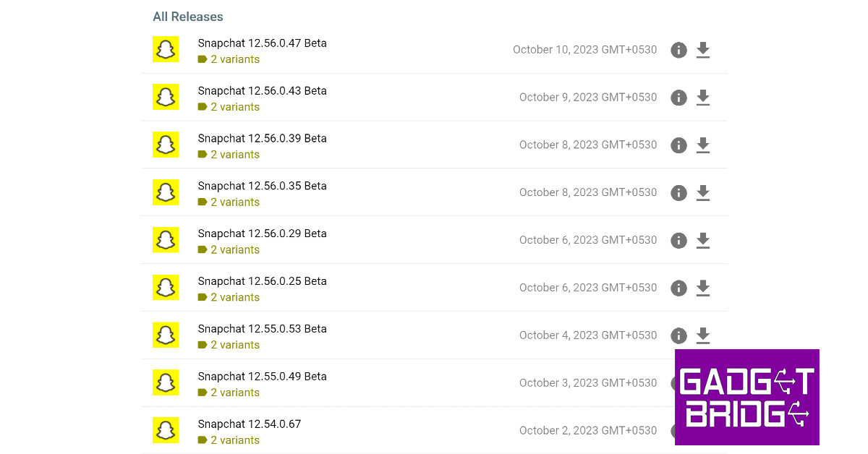Open the Snapchat 12.56.0.43 Beta release link

click(x=262, y=91)
